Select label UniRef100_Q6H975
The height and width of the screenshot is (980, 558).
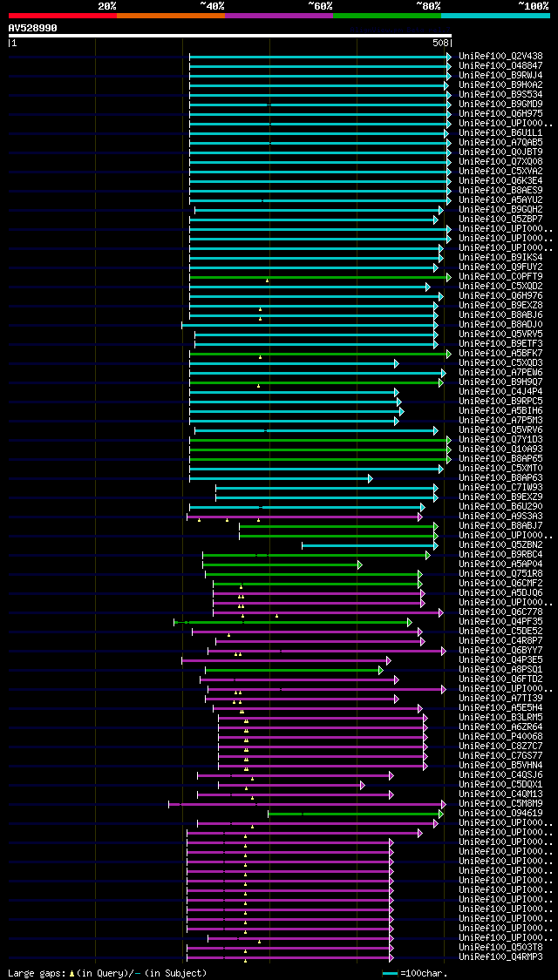[x=500, y=114]
